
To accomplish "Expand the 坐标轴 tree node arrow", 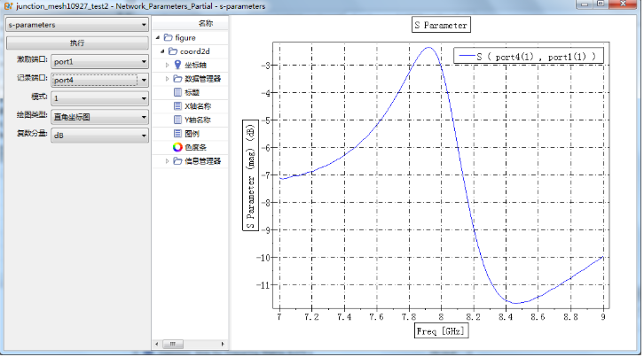I will 168,65.
